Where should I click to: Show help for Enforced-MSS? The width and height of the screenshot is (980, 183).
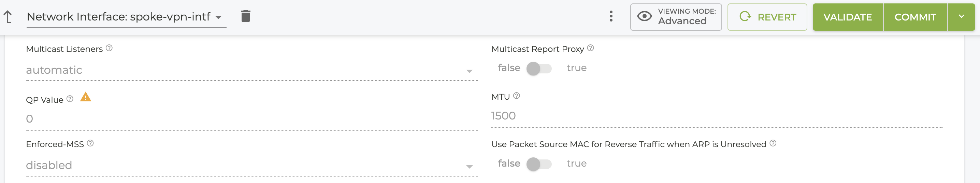tap(90, 143)
